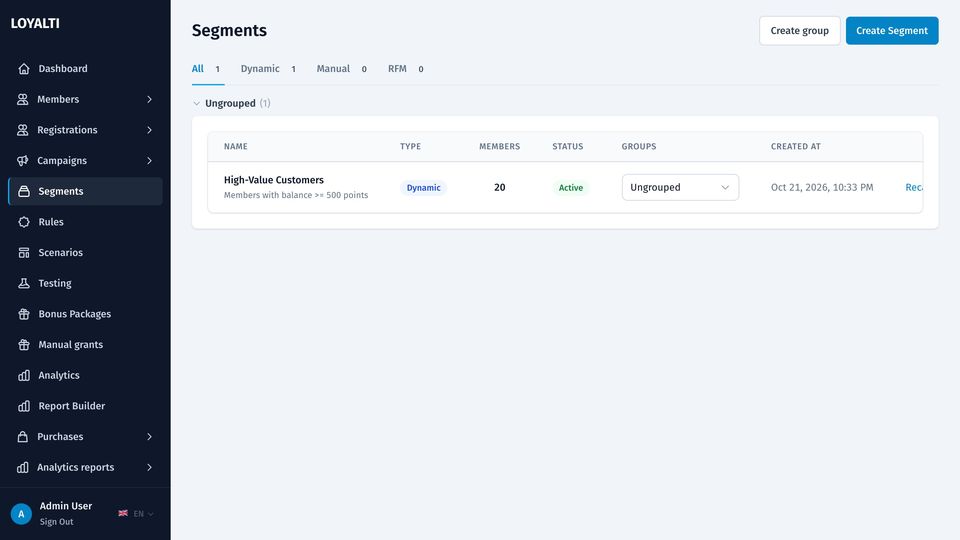Click the Analytics reports chart icon

tap(23, 467)
